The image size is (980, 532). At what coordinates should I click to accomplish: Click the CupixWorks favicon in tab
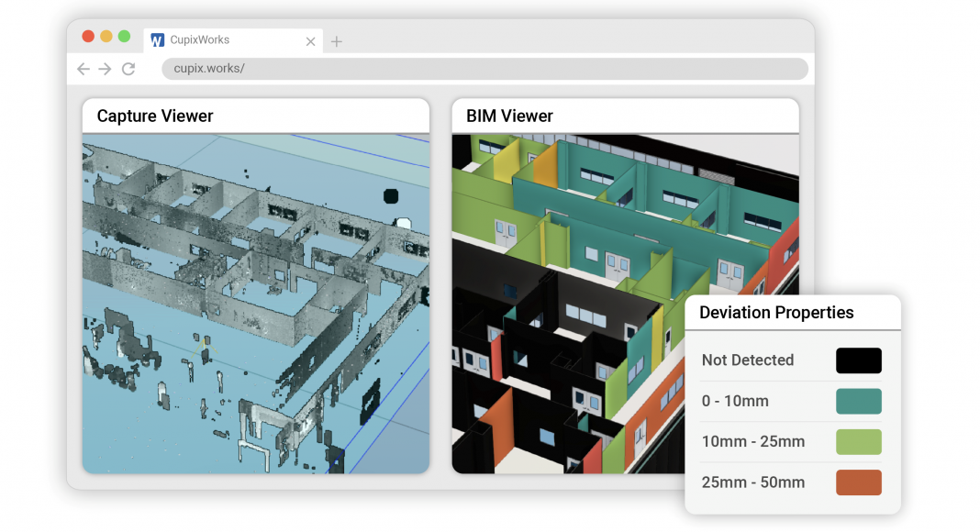pyautogui.click(x=158, y=40)
